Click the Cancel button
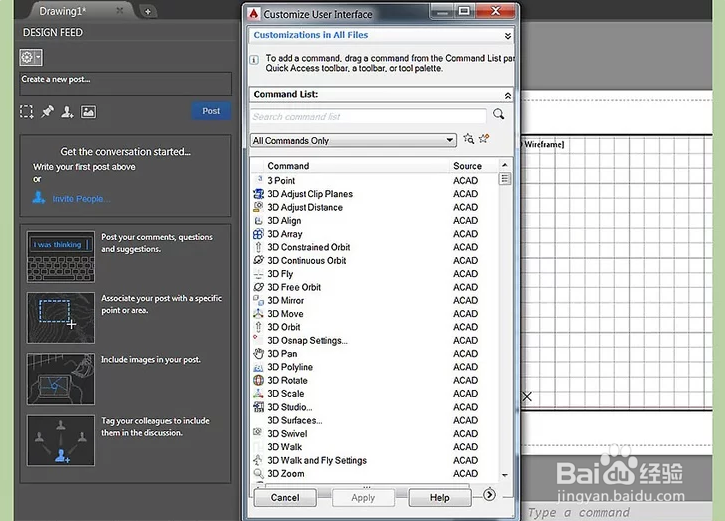 tap(285, 497)
